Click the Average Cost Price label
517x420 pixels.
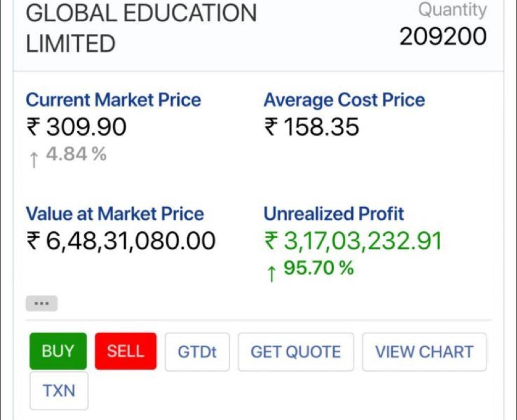344,100
